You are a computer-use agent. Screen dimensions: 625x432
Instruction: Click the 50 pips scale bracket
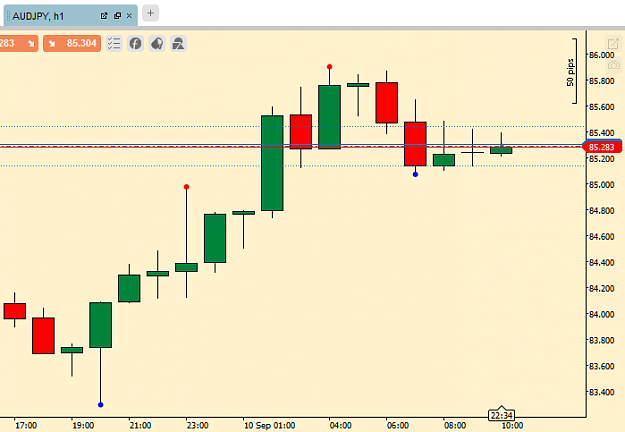pos(572,71)
